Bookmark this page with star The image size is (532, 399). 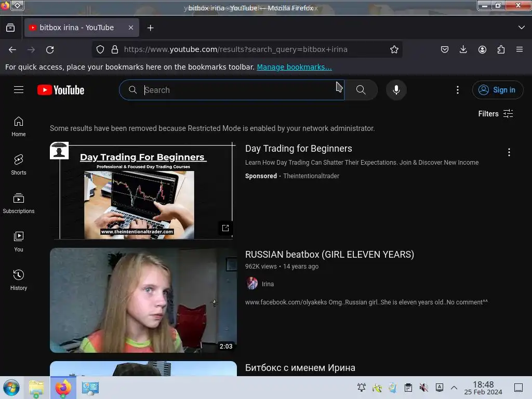point(394,49)
